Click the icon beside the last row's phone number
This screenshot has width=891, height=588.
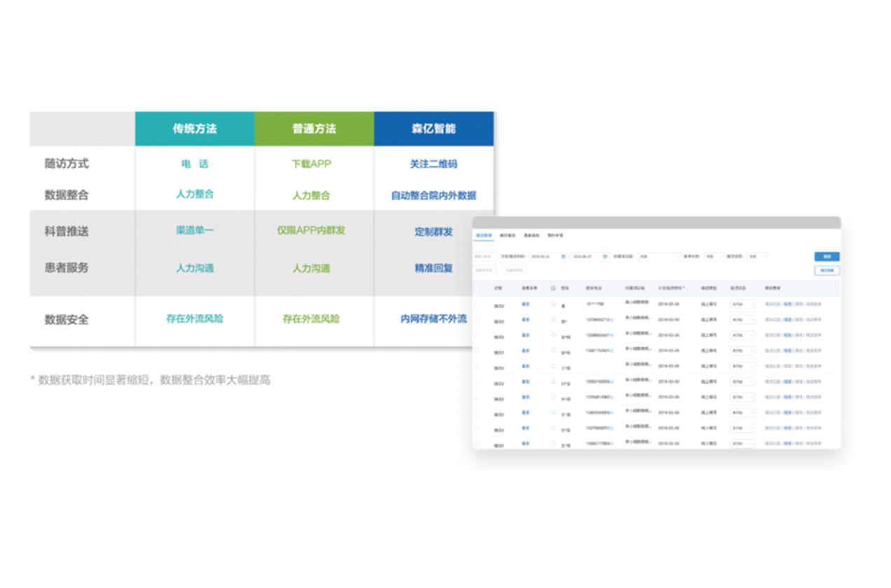coord(614,444)
